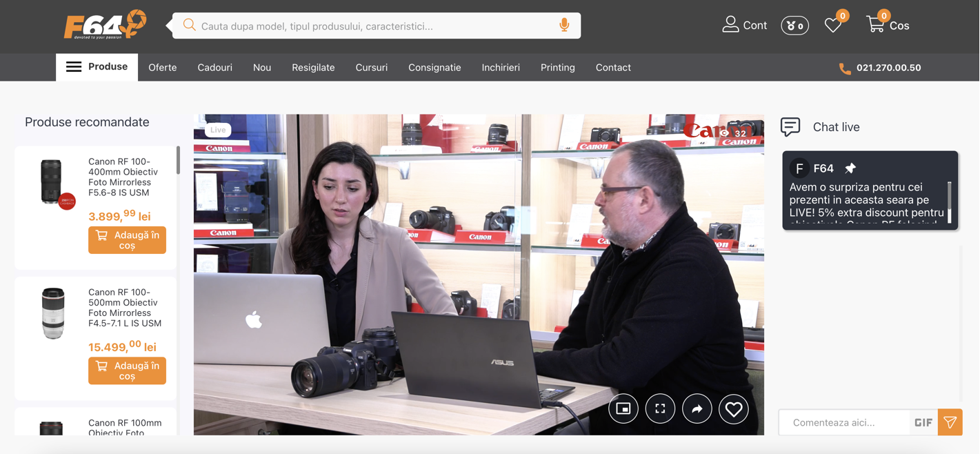The image size is (980, 454).
Task: Open Canon RF 100mm product title
Action: click(125, 427)
